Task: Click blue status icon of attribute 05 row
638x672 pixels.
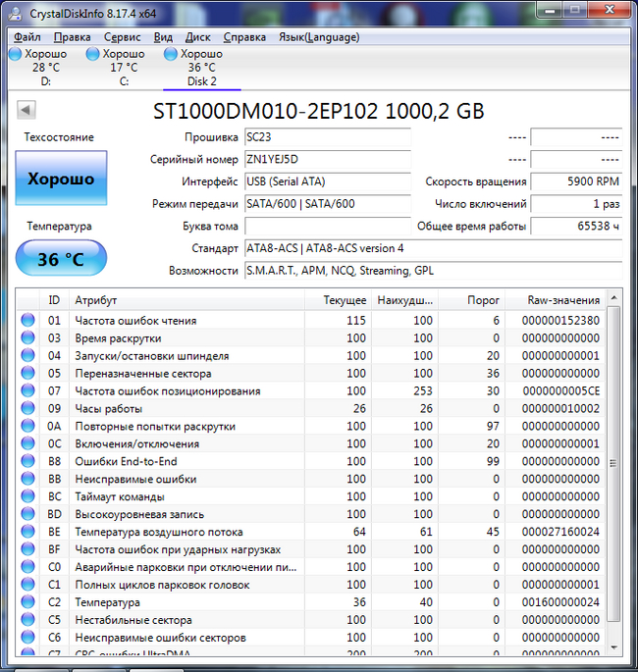Action: pyautogui.click(x=27, y=374)
